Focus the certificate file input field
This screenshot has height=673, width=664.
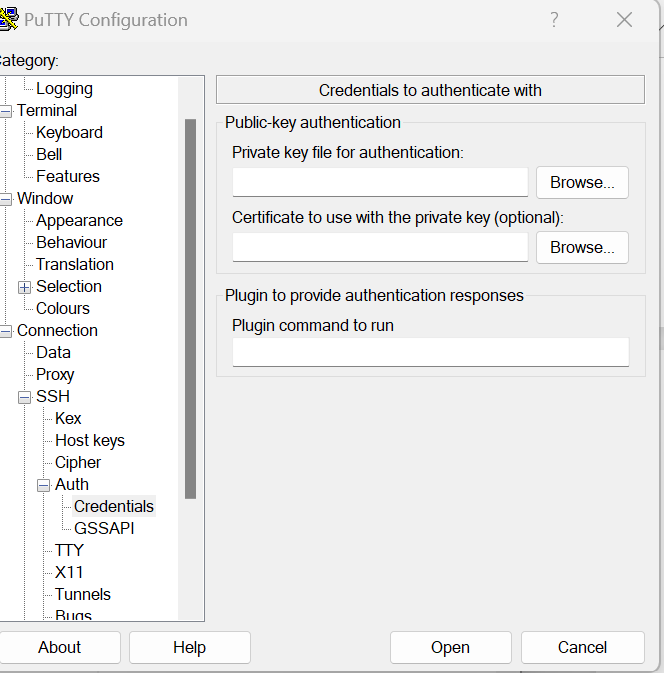[380, 247]
